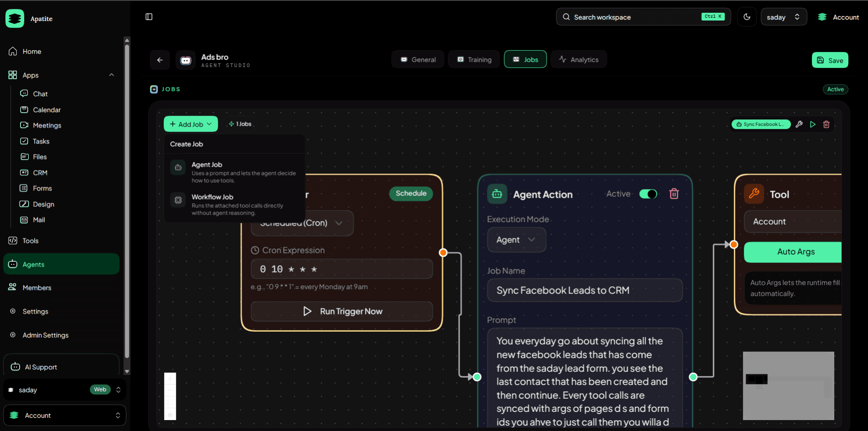Choose Workflow Job from Create Job menu
Screen dimensions: 868x431
click(234, 204)
